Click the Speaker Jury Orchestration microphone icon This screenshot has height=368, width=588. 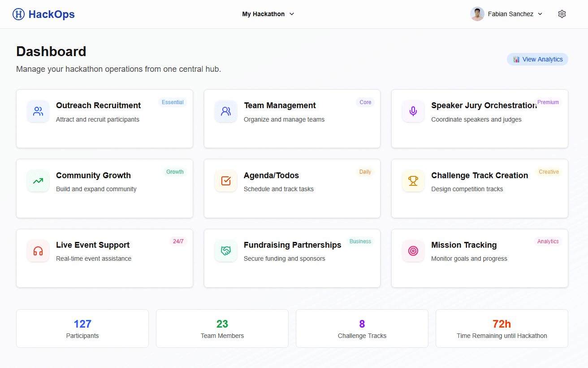click(413, 111)
